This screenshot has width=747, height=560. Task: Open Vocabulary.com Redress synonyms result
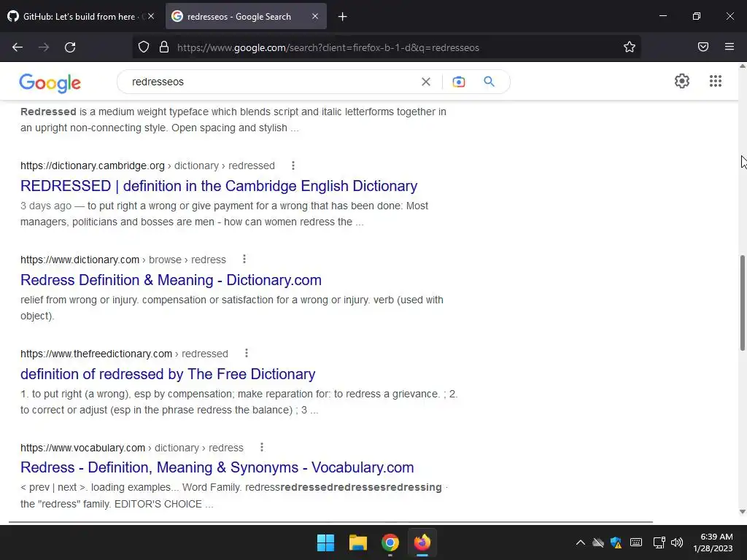(217, 467)
